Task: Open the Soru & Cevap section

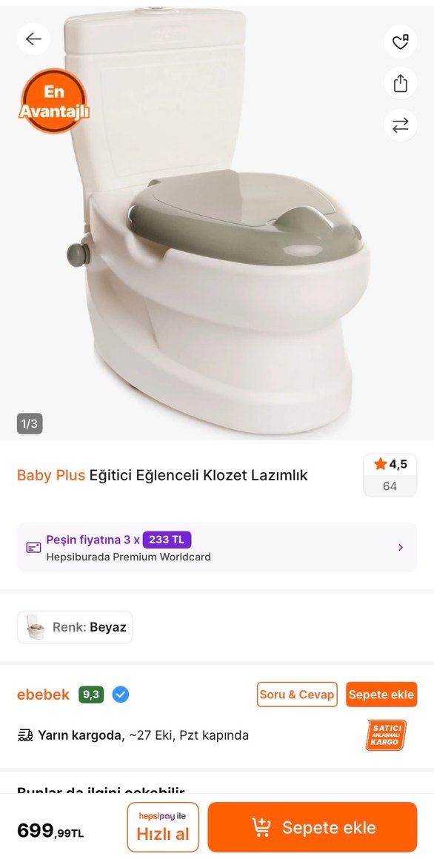Action: pyautogui.click(x=296, y=695)
